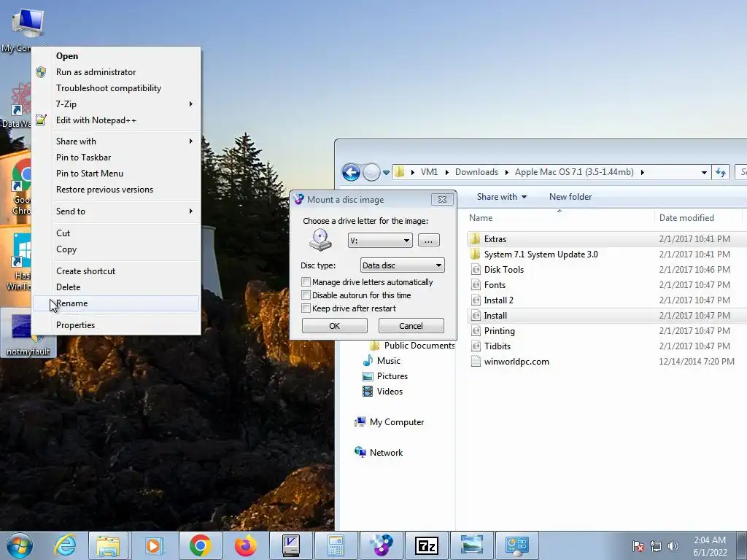Open the Control Panel taskbar icon

tap(517, 545)
